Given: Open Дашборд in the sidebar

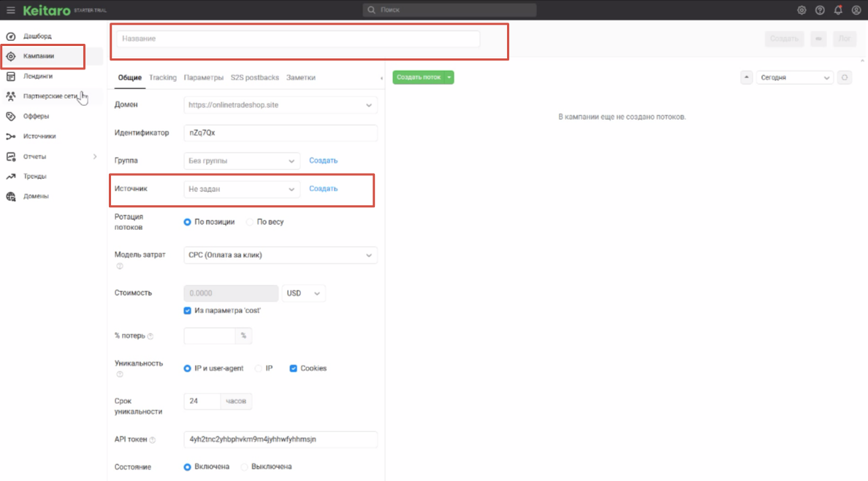Looking at the screenshot, I should [37, 36].
